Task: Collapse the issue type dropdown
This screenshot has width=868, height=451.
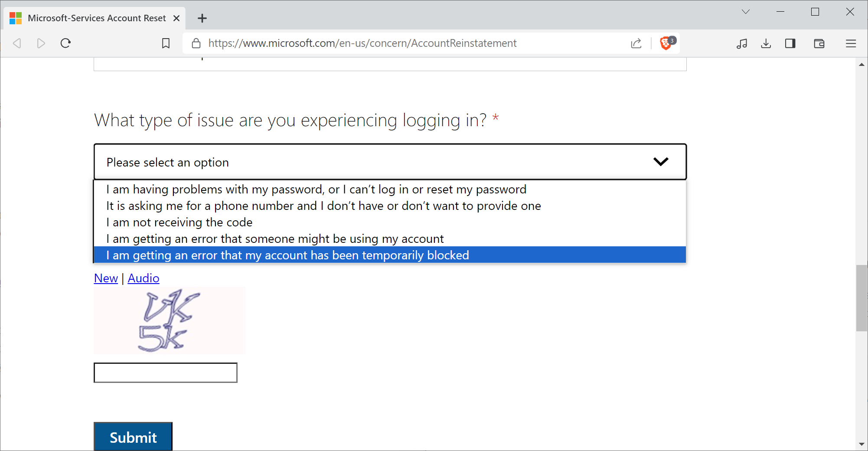Action: point(660,162)
